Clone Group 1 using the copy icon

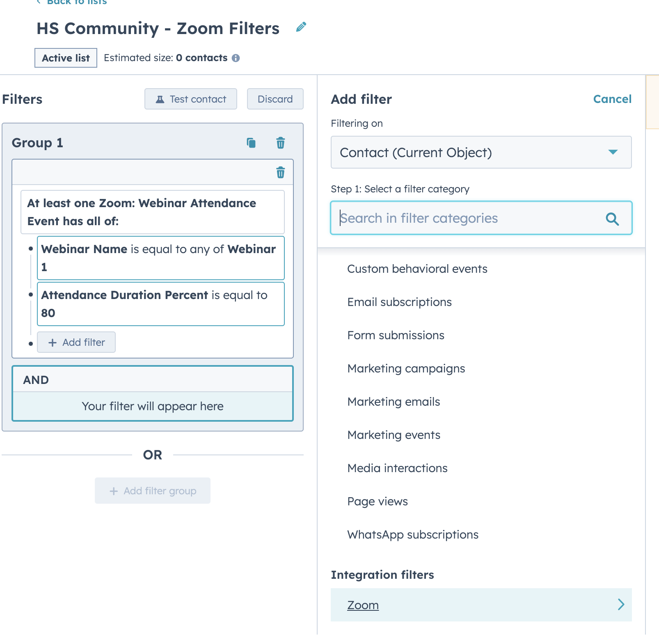(252, 143)
